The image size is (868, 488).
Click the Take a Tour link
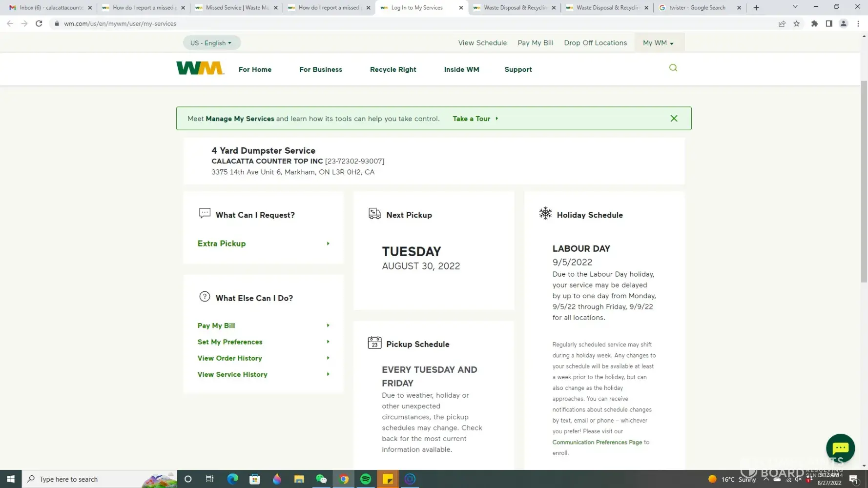pyautogui.click(x=475, y=119)
